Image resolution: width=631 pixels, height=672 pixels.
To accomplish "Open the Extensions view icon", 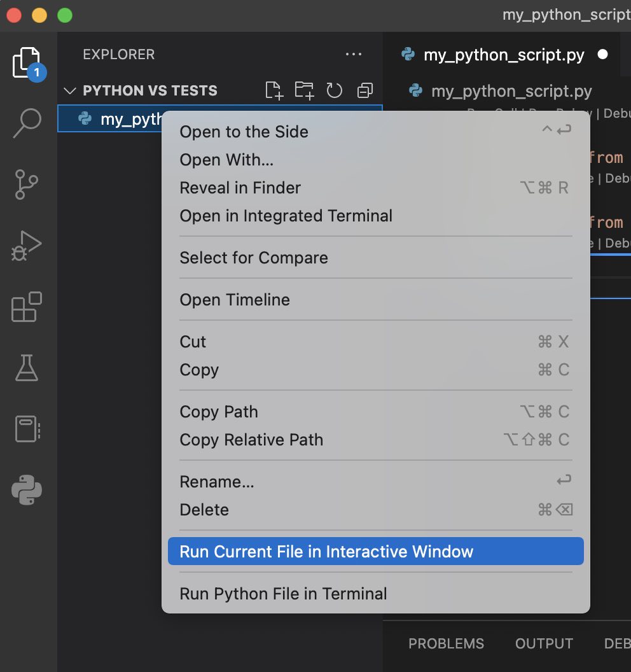I will tap(27, 307).
